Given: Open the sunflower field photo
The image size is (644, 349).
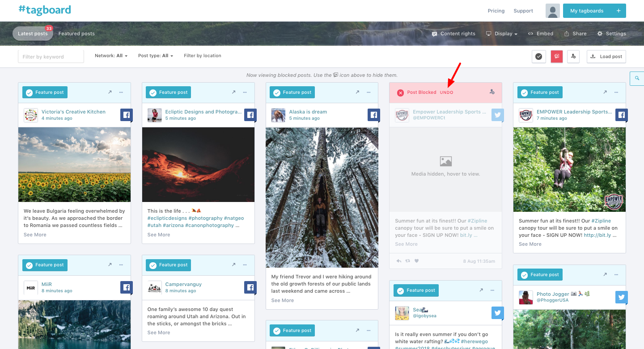Looking at the screenshot, I should click(x=75, y=164).
